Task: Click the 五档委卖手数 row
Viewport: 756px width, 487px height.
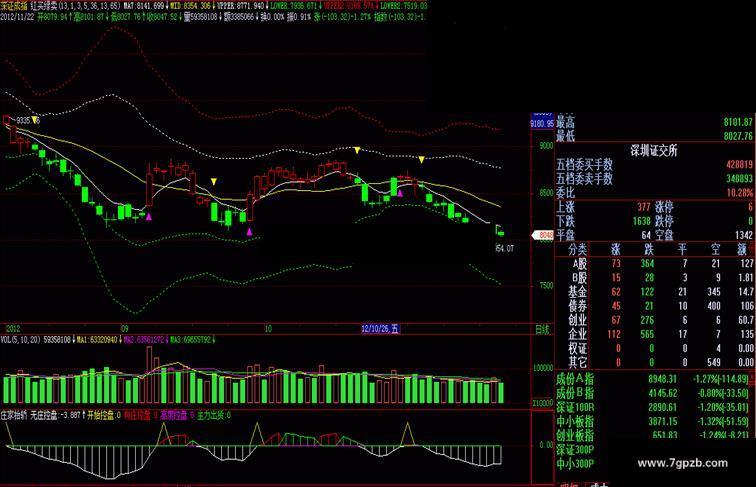Action: coord(654,179)
